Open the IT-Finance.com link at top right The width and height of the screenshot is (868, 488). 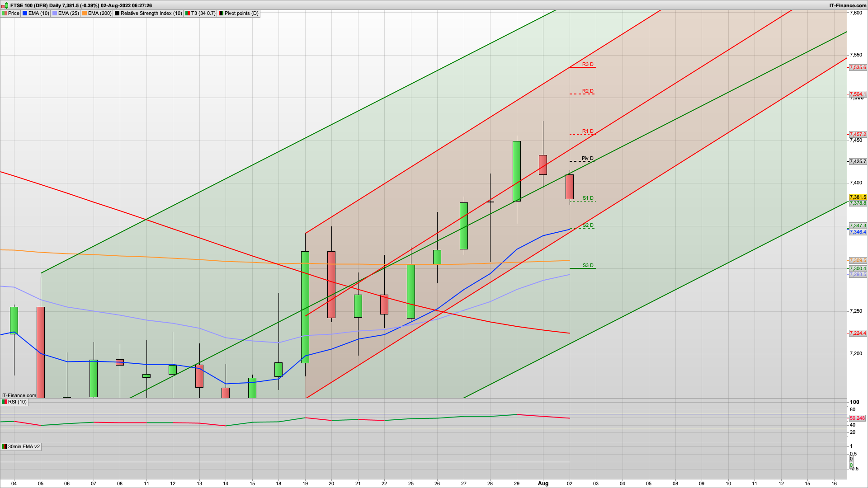pyautogui.click(x=848, y=5)
